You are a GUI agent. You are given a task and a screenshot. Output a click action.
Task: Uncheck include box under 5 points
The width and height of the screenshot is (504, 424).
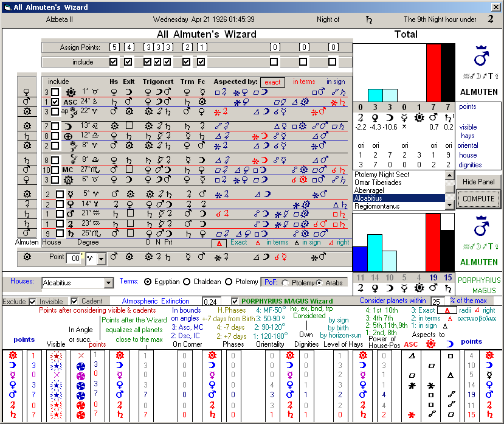tap(113, 61)
